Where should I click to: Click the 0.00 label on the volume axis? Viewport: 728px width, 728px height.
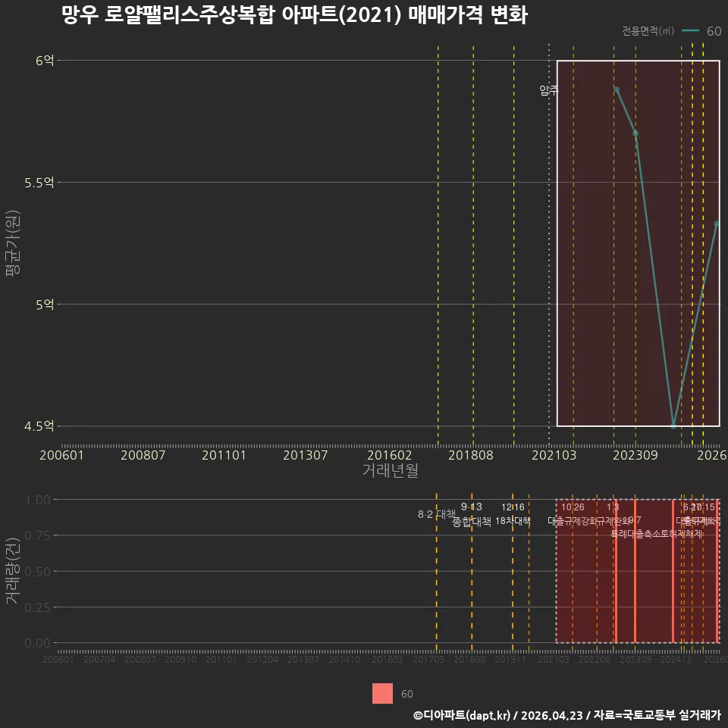pyautogui.click(x=37, y=643)
